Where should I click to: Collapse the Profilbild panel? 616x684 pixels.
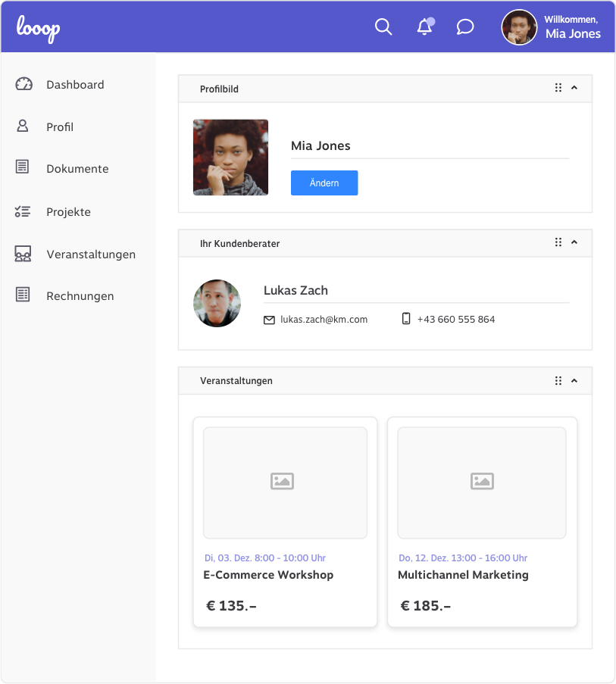(574, 88)
